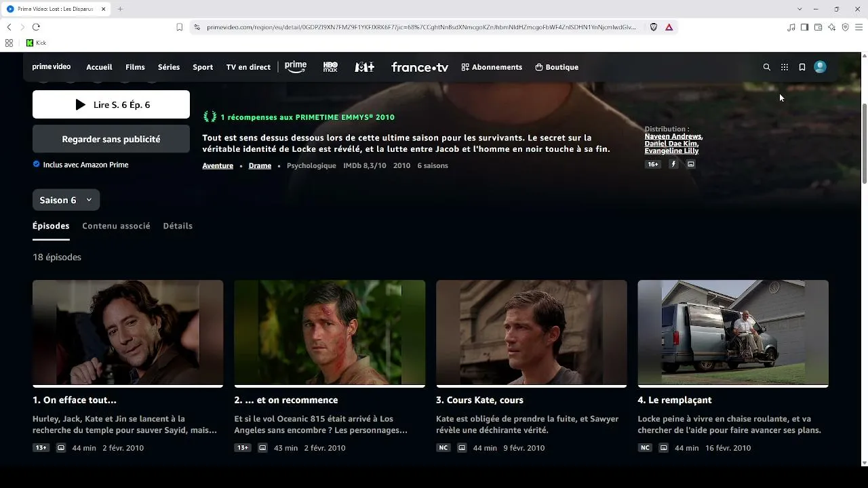Open the episode 2 thumbnail et on recommence
868x488 pixels.
point(330,333)
